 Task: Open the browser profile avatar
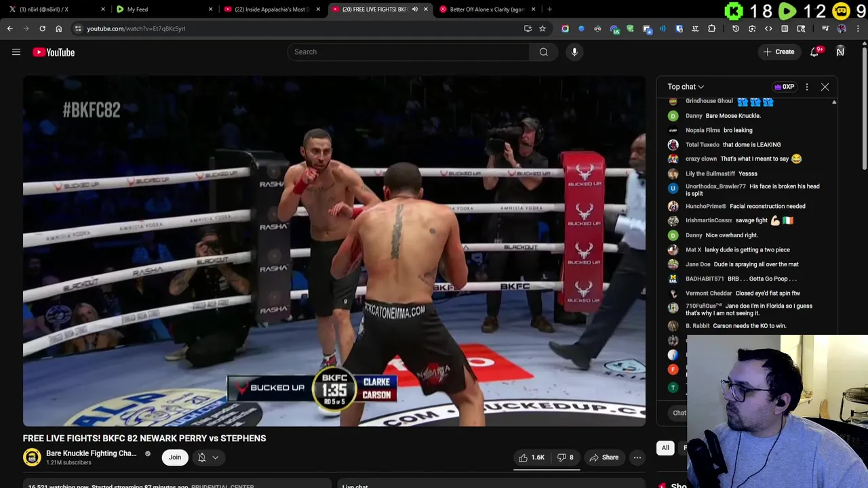842,28
